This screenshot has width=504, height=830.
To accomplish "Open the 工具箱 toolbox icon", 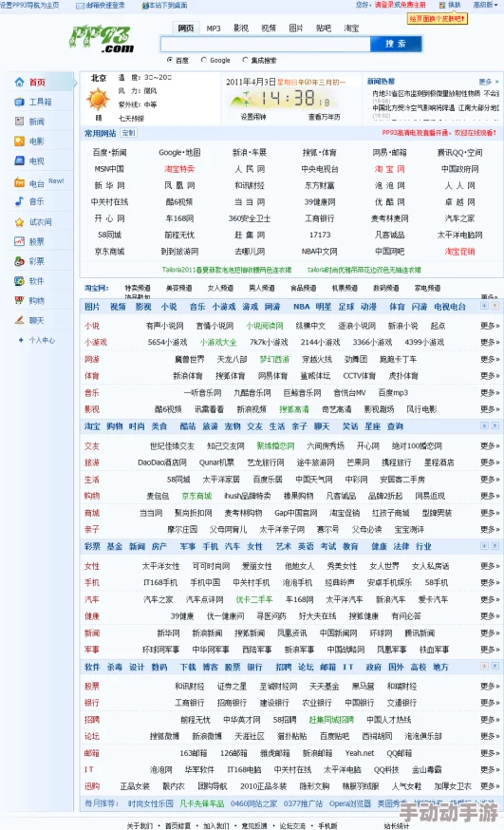I will click(x=20, y=102).
